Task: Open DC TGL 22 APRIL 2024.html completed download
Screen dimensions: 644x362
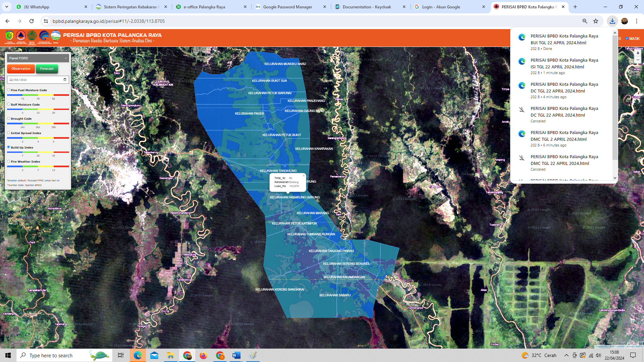Action: (564, 87)
